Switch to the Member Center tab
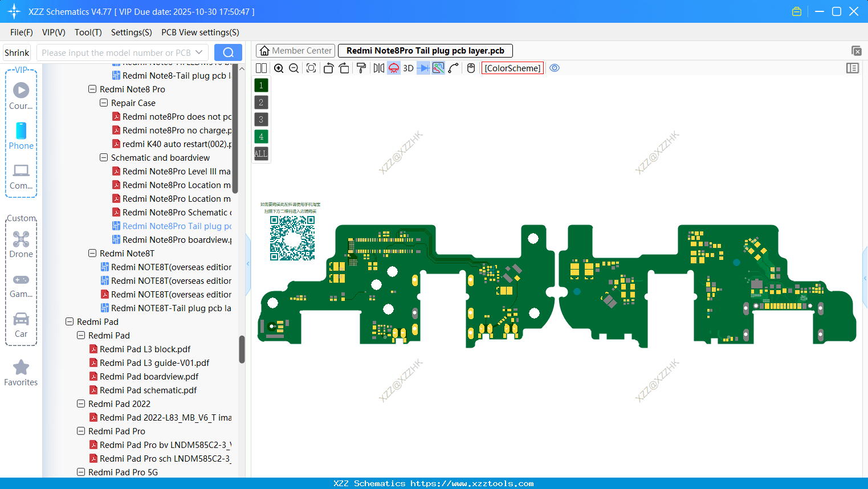Image resolution: width=868 pixels, height=489 pixels. tap(295, 51)
